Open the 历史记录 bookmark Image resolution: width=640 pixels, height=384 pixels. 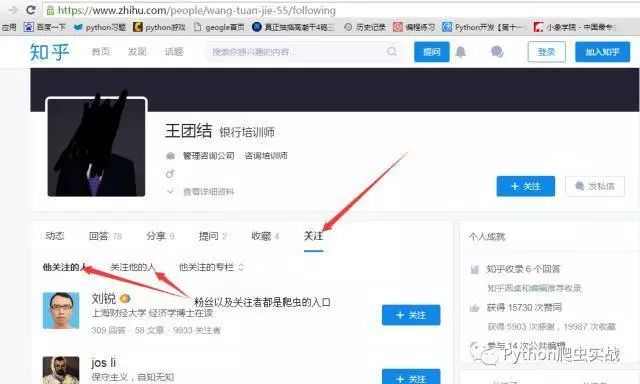pos(365,27)
